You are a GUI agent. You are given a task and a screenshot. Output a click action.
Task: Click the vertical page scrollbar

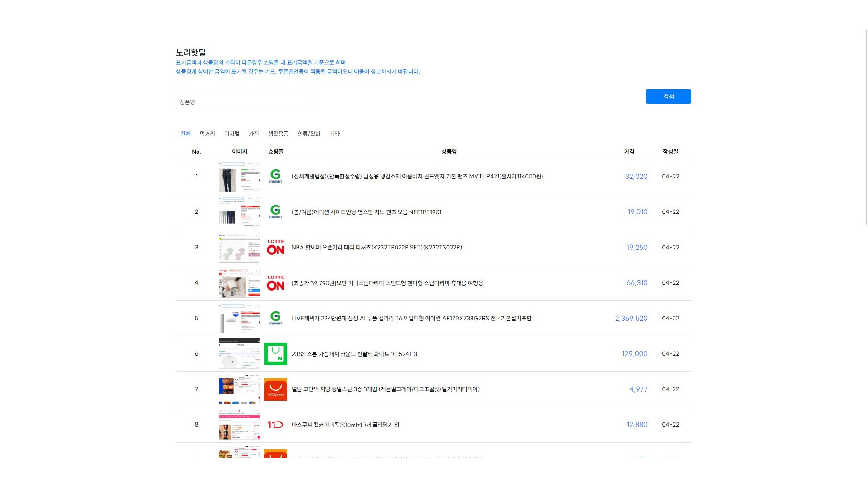(866, 127)
